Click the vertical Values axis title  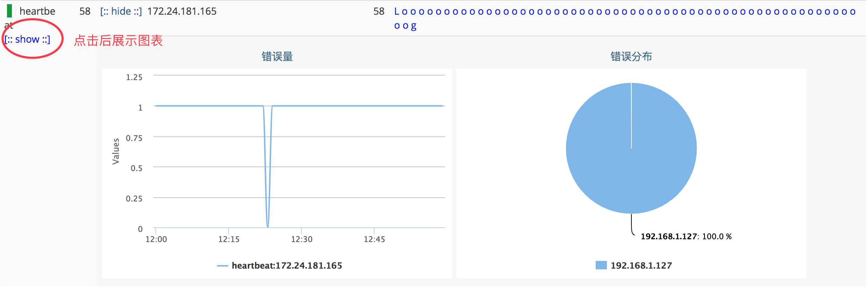[116, 151]
